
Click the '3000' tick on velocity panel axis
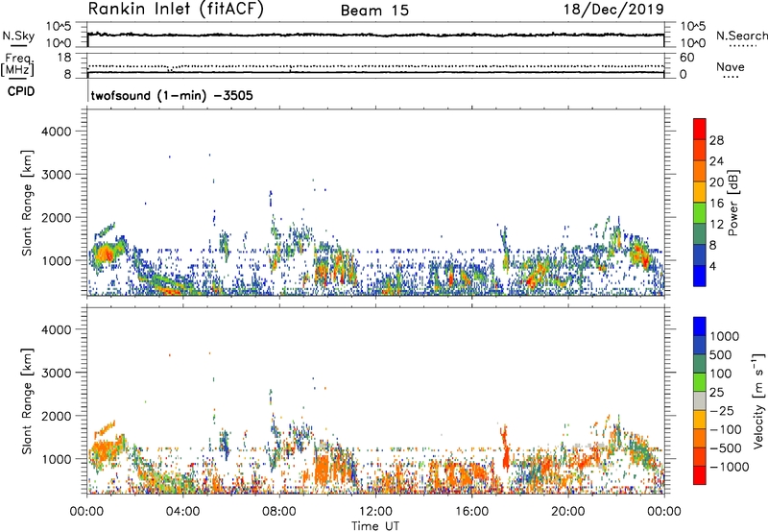pyautogui.click(x=56, y=373)
